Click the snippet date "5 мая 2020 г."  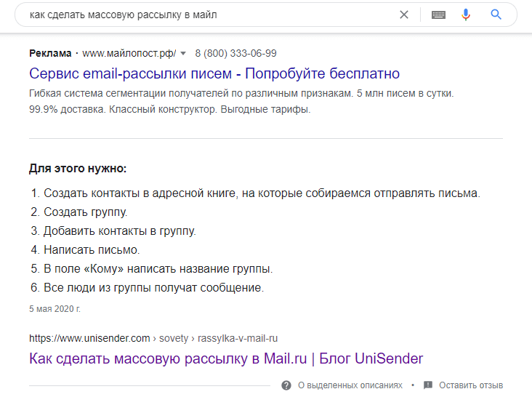pos(55,309)
